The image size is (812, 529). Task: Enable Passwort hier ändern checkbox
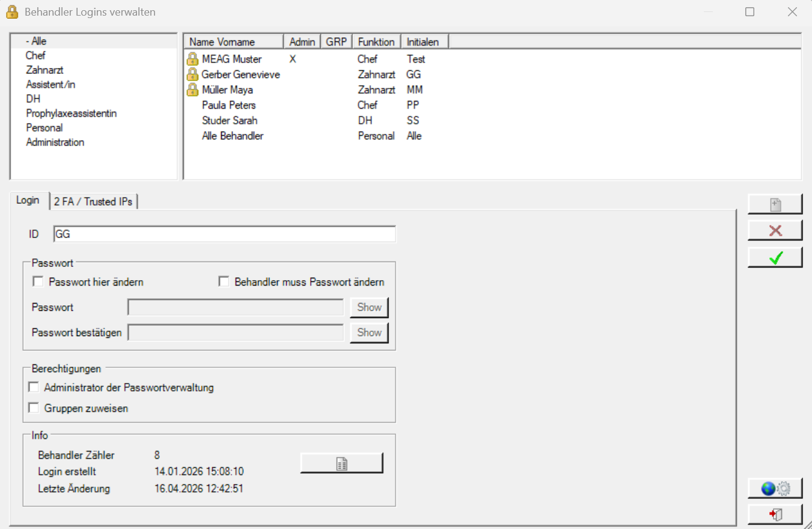coord(38,281)
